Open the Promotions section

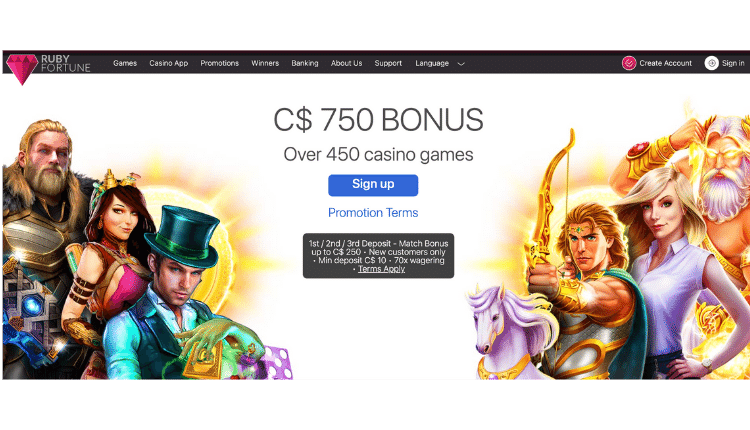pyautogui.click(x=220, y=63)
